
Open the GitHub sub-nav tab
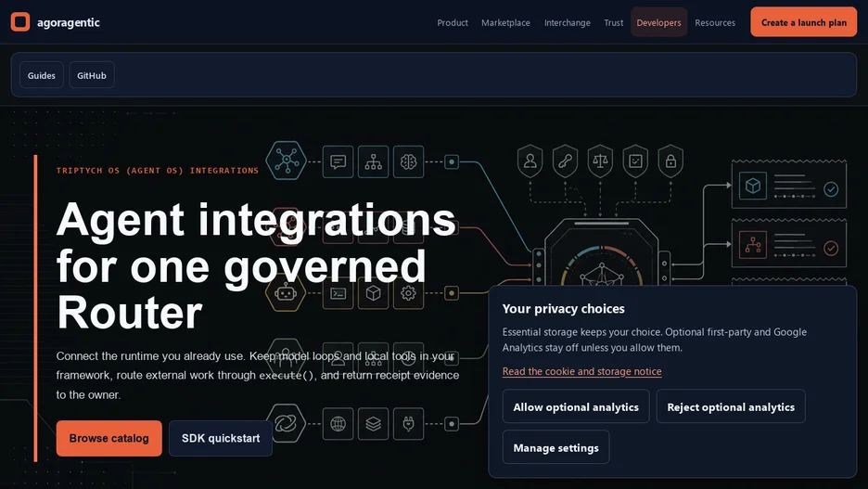91,75
